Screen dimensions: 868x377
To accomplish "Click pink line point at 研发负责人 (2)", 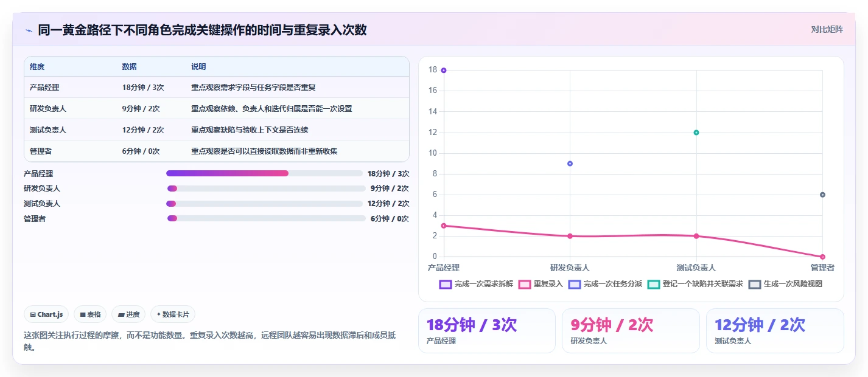I will (570, 236).
